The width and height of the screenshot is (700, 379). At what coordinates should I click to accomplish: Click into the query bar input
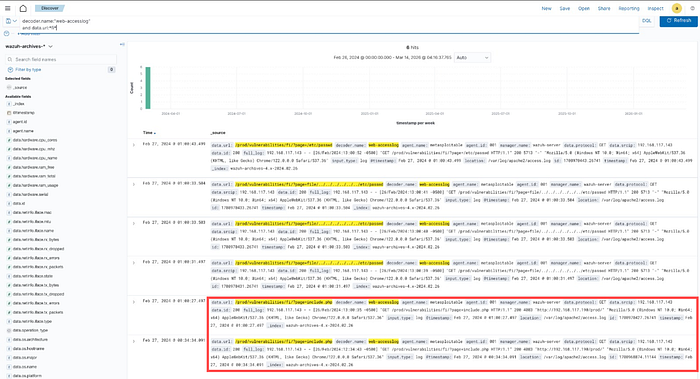point(329,24)
